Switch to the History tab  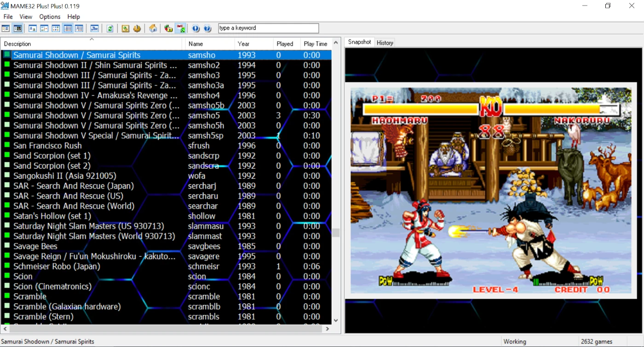[385, 43]
